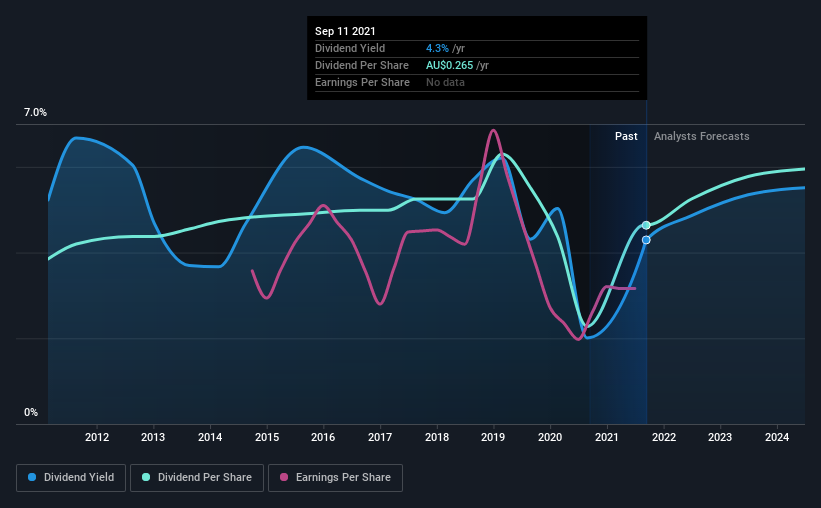Click the 'Analysts Forecasts' label
The image size is (821, 508).
702,136
